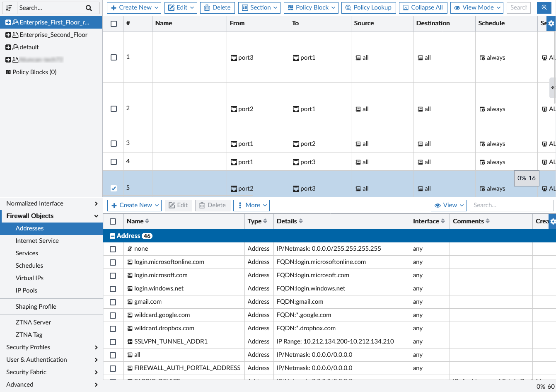The width and height of the screenshot is (556, 392).
Task: Click into the addresses Search field
Action: (512, 205)
